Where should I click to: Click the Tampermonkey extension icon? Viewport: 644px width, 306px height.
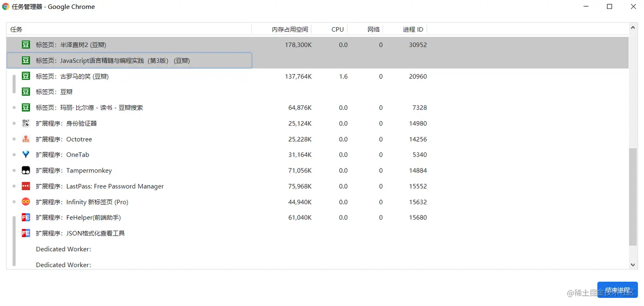[x=26, y=170]
